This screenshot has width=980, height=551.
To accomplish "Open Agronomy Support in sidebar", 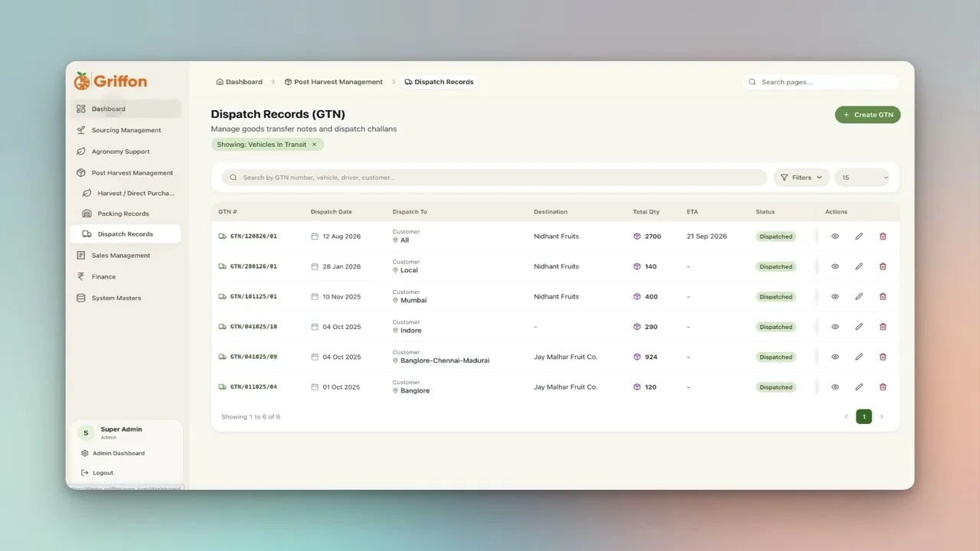I will pyautogui.click(x=126, y=152).
